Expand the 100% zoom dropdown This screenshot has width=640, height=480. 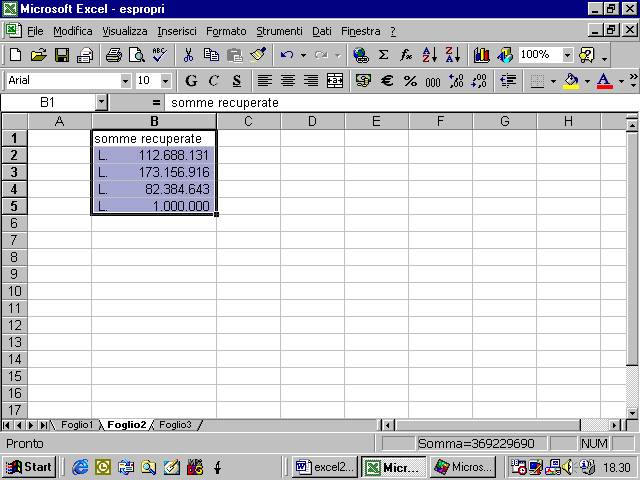coord(567,55)
